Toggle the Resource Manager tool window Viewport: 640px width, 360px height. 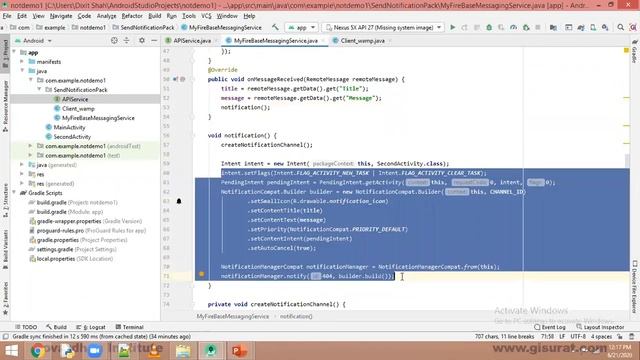pyautogui.click(x=5, y=106)
